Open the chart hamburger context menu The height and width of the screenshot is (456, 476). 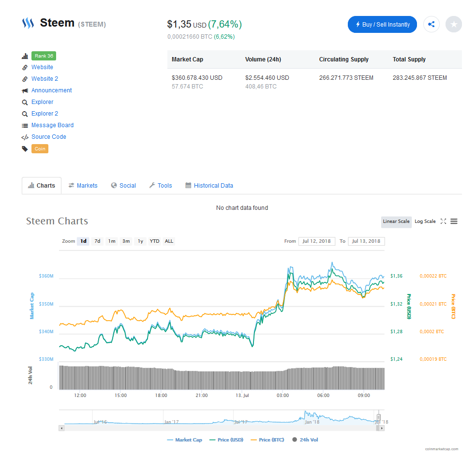point(454,221)
